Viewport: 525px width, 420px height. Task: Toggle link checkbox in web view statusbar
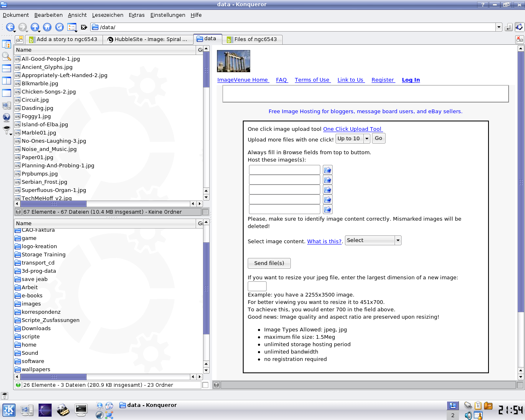520,385
